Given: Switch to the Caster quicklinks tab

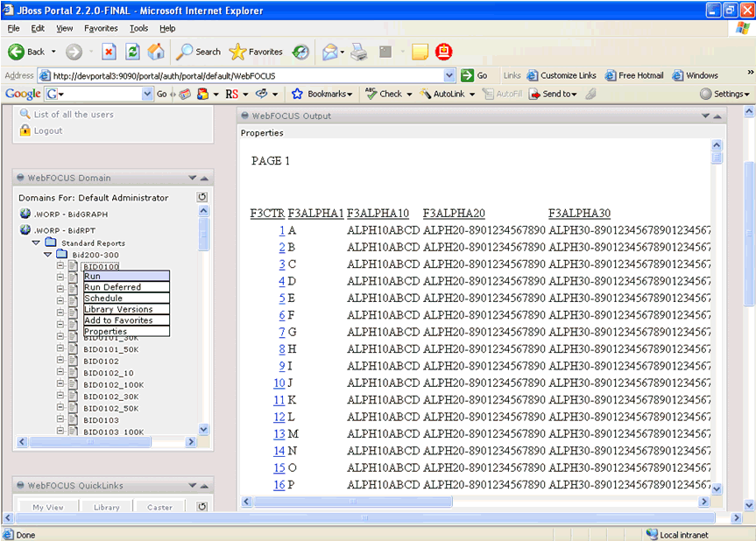Looking at the screenshot, I should (x=159, y=507).
